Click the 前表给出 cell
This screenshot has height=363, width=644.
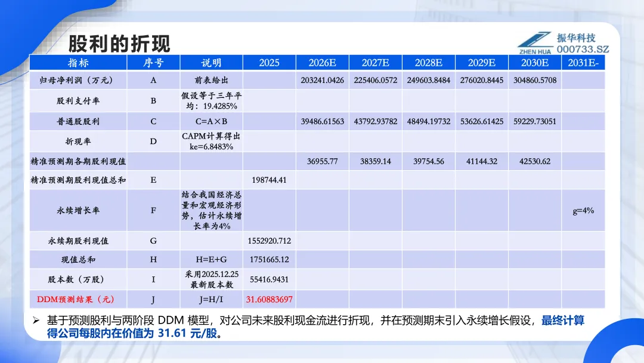click(211, 80)
